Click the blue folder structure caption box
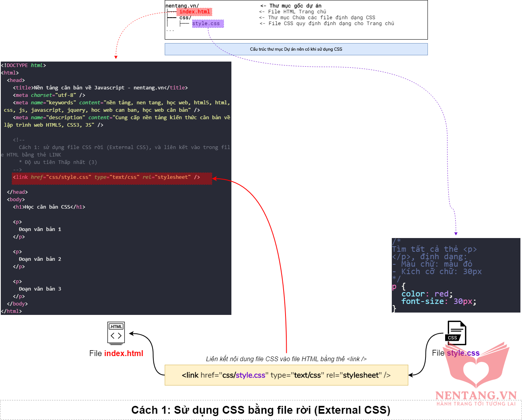 [296, 49]
